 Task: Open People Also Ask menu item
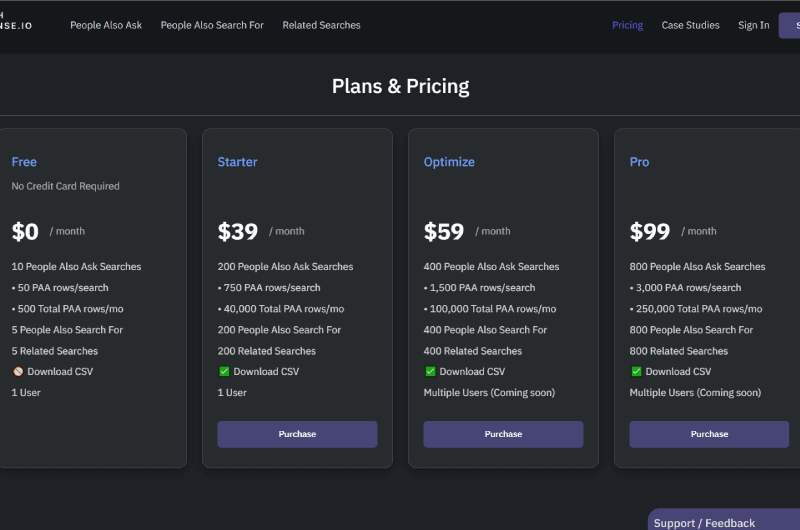click(106, 25)
